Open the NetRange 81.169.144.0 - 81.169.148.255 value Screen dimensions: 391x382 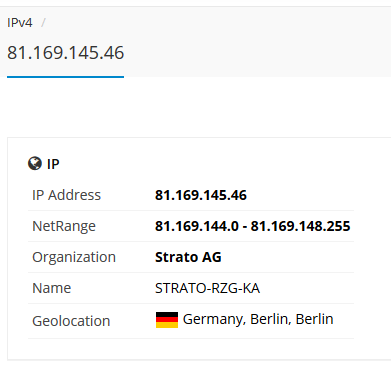253,226
